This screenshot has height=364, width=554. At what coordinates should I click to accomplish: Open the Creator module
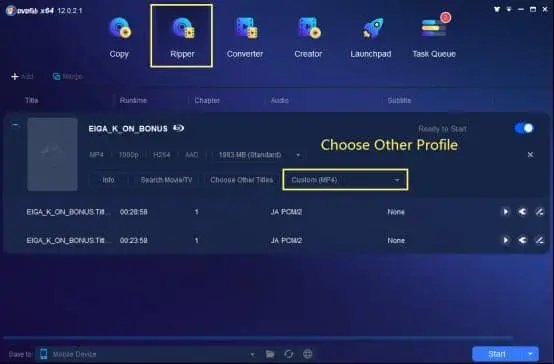(x=308, y=37)
